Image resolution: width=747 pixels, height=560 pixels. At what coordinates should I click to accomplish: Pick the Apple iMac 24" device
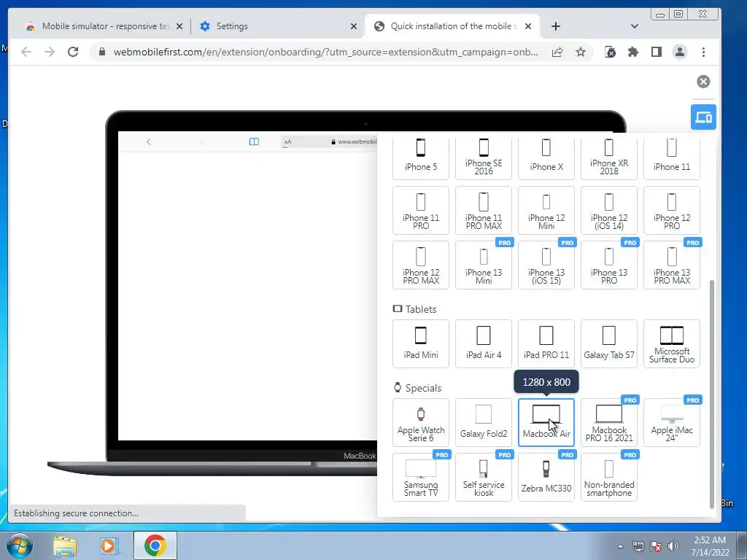click(x=672, y=422)
